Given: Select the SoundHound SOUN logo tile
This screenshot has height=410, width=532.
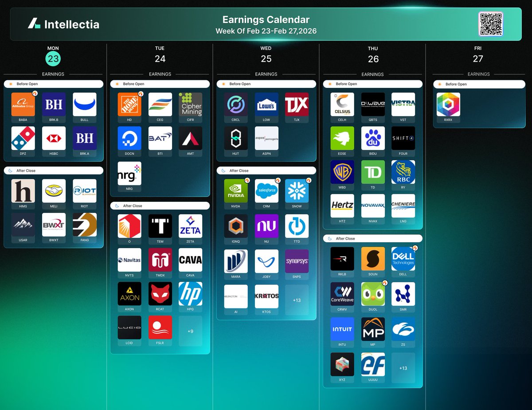Looking at the screenshot, I should pos(373,259).
